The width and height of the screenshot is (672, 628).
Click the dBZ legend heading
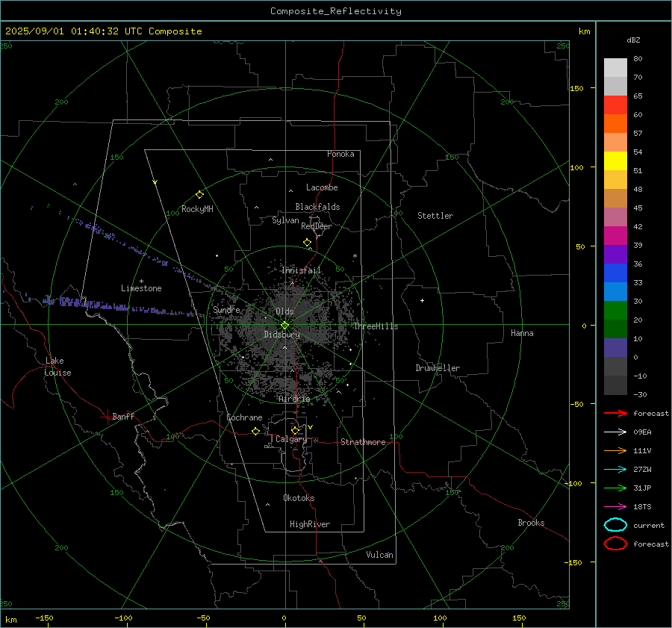[633, 40]
